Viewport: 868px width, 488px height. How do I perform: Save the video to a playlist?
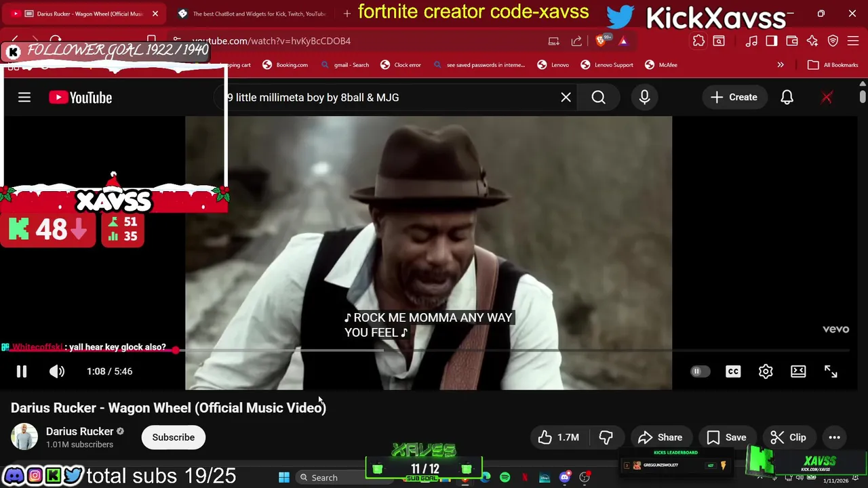click(x=726, y=437)
